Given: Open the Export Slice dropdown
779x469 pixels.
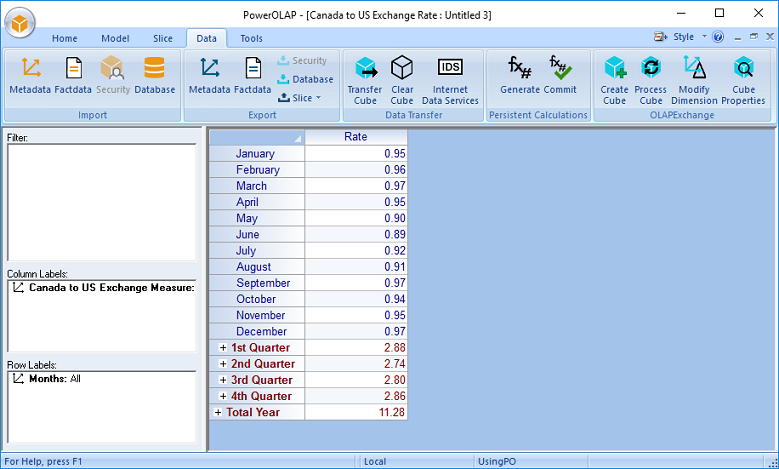Looking at the screenshot, I should point(300,98).
